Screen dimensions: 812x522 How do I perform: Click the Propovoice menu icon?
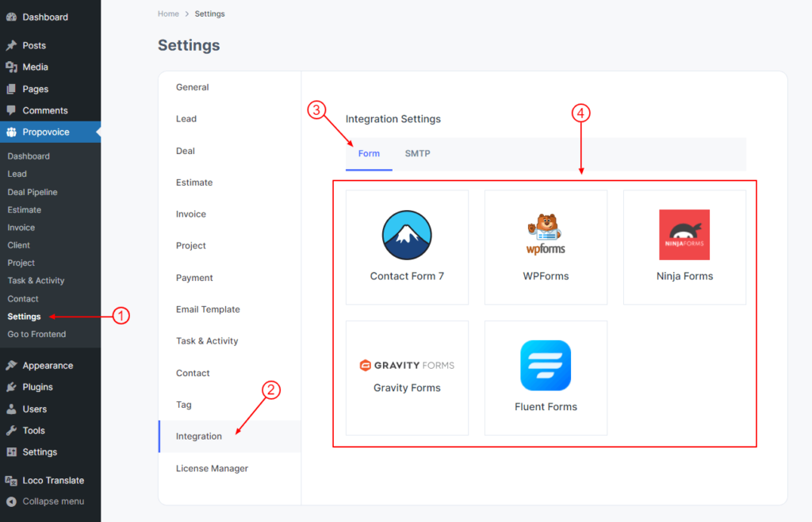point(11,132)
